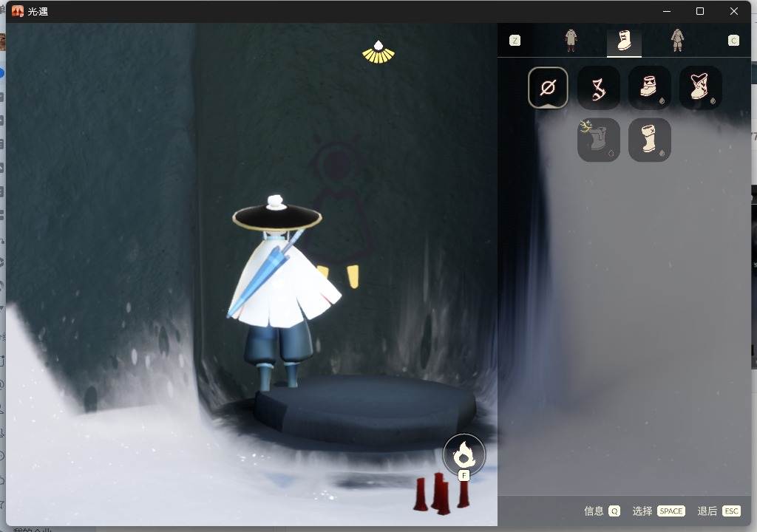This screenshot has width=757, height=532.
Task: Click the 退后 ESC back button
Action: tap(719, 511)
